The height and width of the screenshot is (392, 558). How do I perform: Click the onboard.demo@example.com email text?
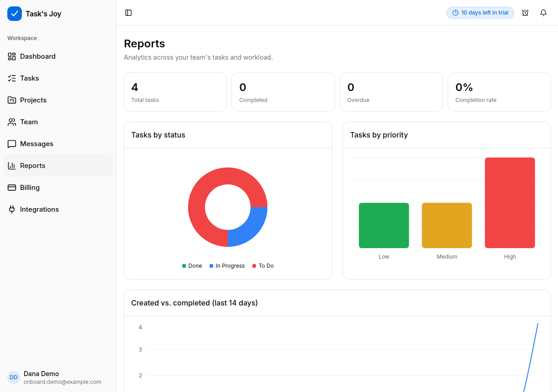click(62, 382)
